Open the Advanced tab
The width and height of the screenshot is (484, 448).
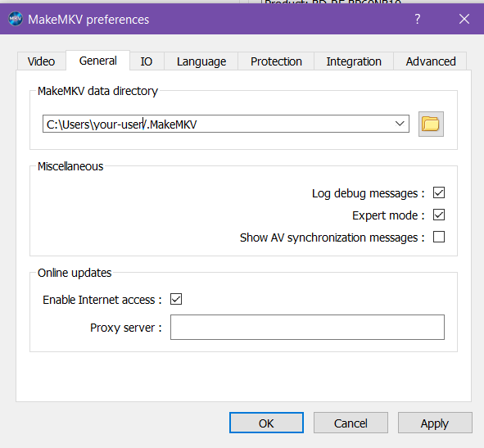pos(430,61)
